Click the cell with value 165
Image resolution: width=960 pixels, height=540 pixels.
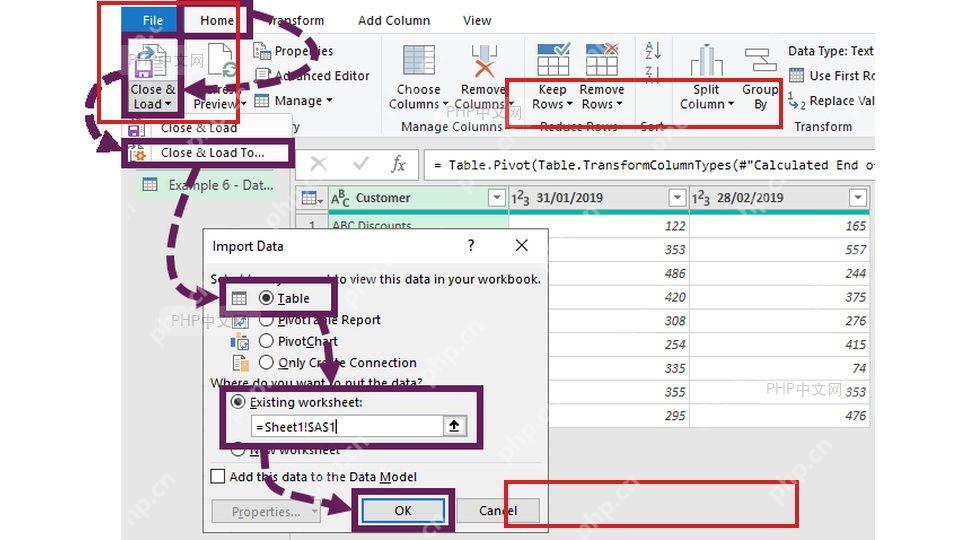pos(779,226)
